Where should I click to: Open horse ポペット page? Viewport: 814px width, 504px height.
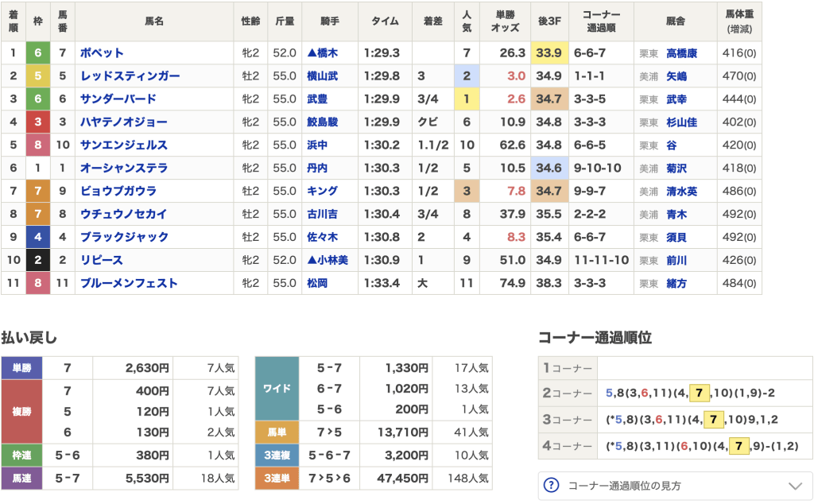(x=102, y=53)
